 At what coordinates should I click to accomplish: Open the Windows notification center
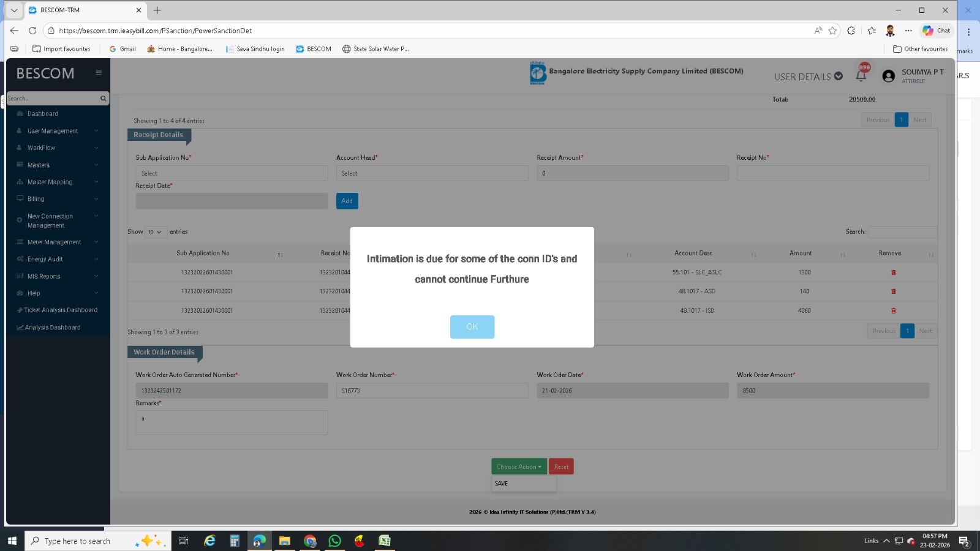pyautogui.click(x=964, y=541)
